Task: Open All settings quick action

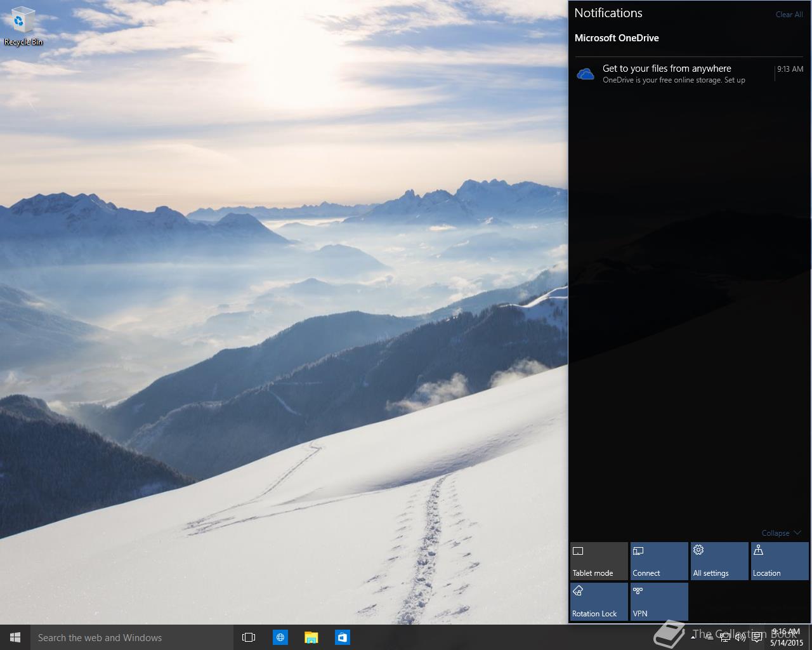Action: (719, 561)
